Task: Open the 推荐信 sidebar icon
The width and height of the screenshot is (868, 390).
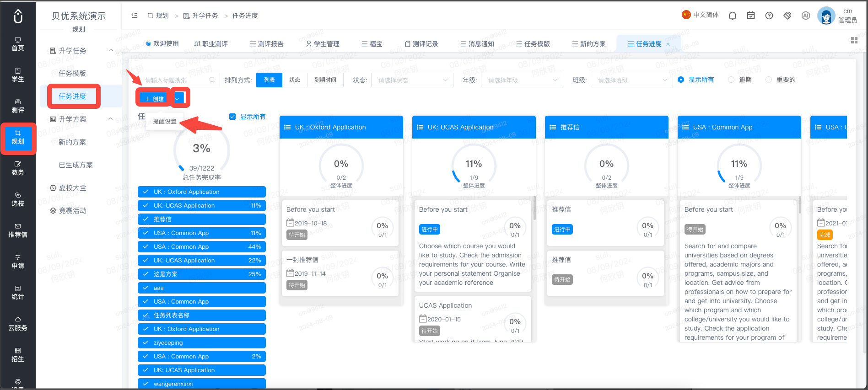Action: coord(18,230)
